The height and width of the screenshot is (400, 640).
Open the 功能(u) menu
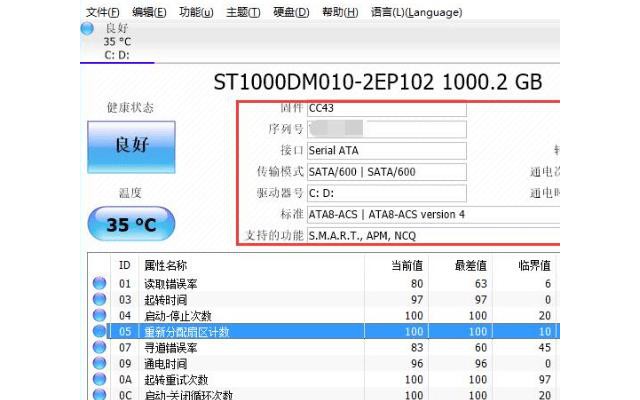[196, 12]
